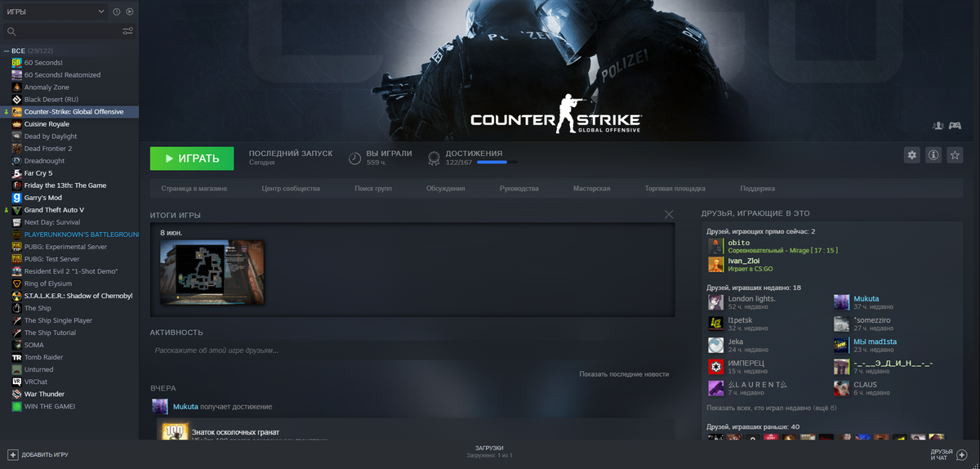
Task: Select WIN THE GAME! entry
Action: [x=50, y=406]
